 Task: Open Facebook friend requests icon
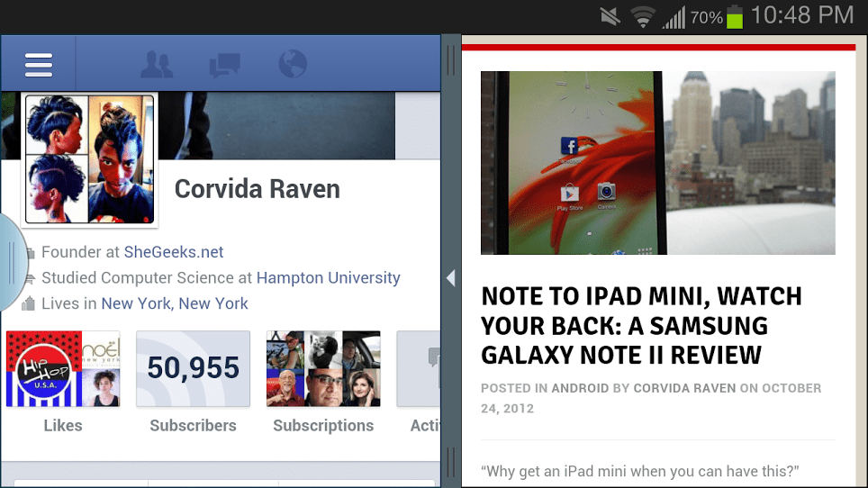(157, 64)
